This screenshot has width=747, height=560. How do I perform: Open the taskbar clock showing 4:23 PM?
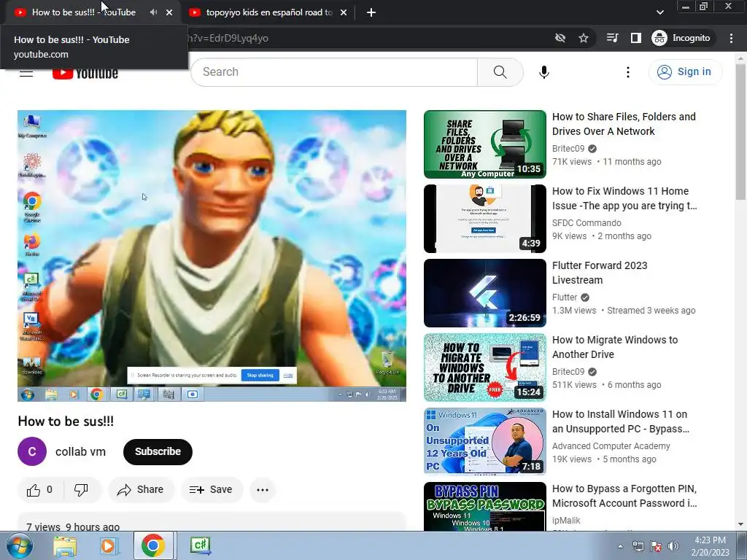[x=711, y=546]
